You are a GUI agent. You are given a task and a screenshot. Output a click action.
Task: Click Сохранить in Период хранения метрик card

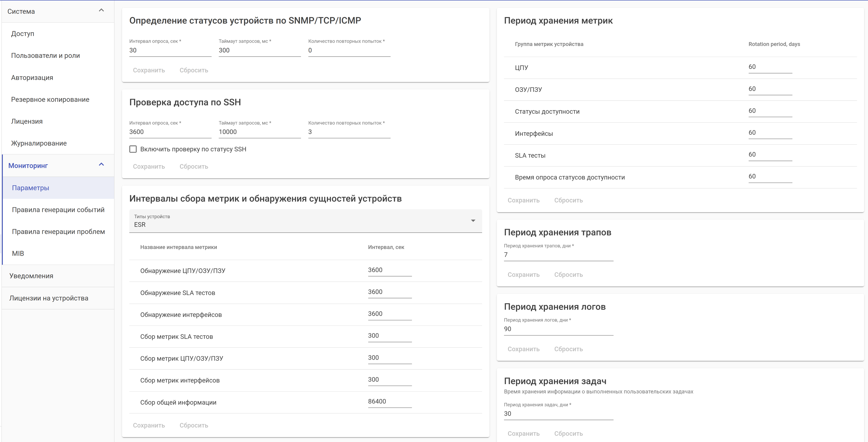524,200
